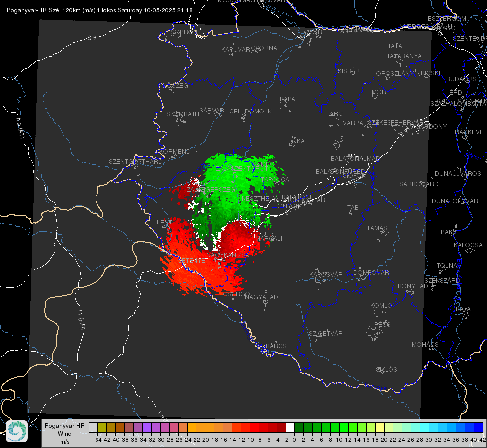The height and width of the screenshot is (448, 487).
Task: Click the CELLDOMOLK city label
Action: pyautogui.click(x=250, y=112)
